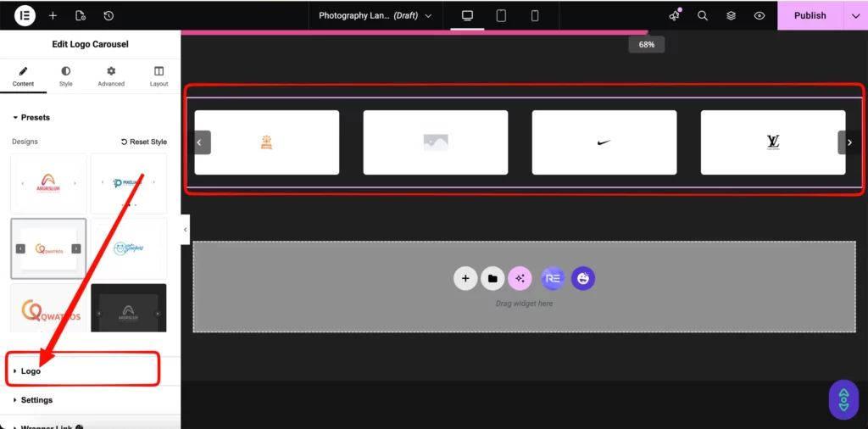Open template library folder icon

pyautogui.click(x=492, y=278)
